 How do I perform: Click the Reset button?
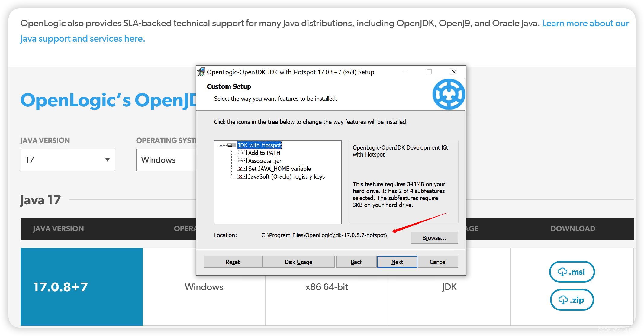point(233,262)
